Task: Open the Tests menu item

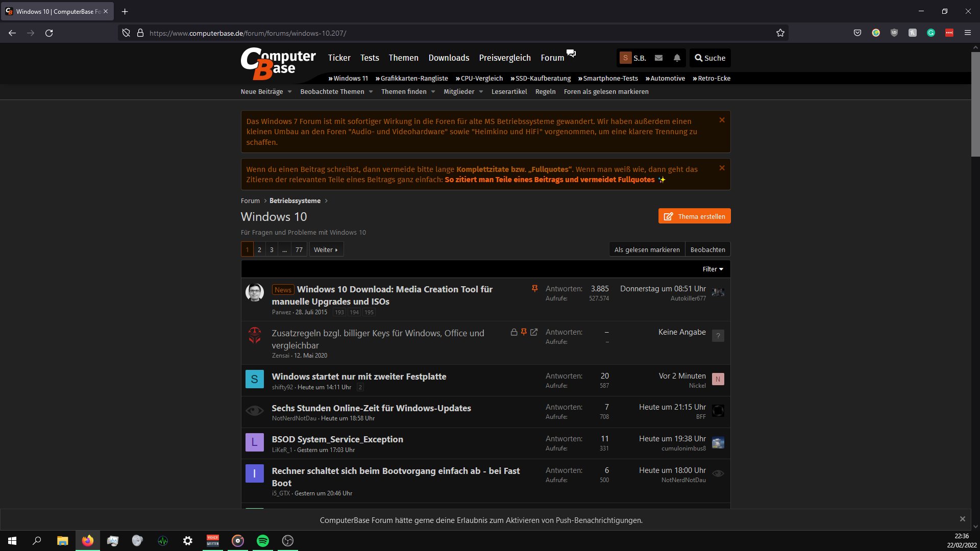Action: click(x=370, y=58)
